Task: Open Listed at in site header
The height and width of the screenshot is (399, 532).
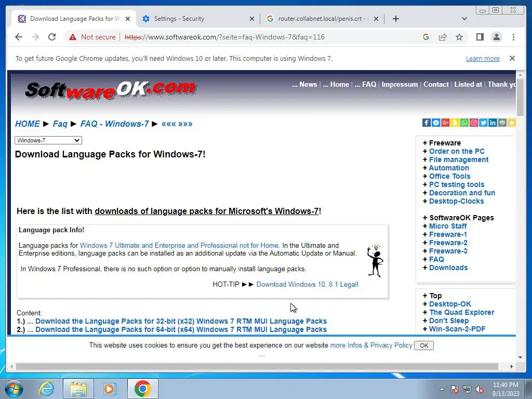Action: pyautogui.click(x=468, y=84)
